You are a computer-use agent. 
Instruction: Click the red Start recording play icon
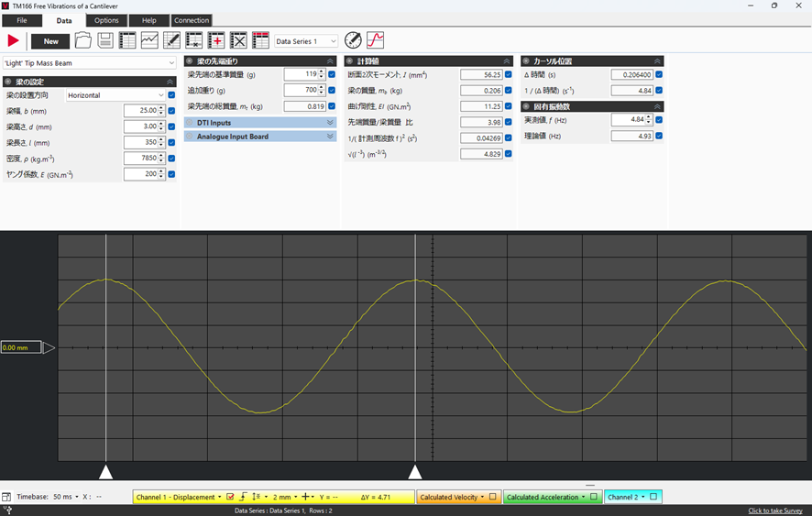pos(13,40)
